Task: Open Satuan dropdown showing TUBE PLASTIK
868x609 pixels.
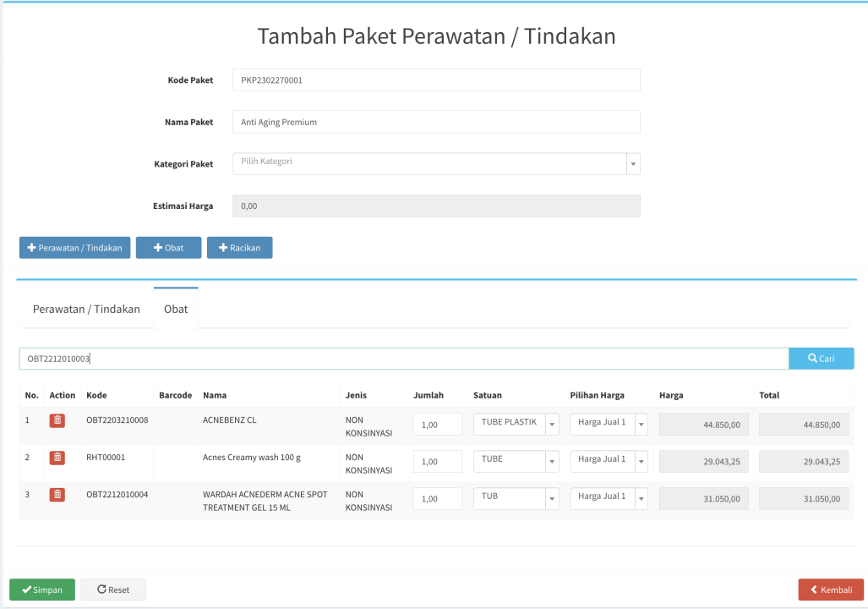Action: click(x=516, y=424)
